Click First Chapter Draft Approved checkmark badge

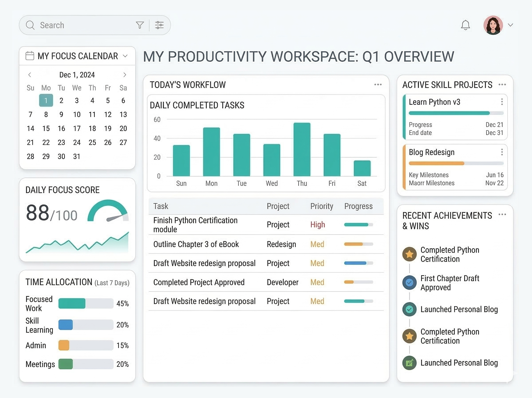tap(409, 283)
